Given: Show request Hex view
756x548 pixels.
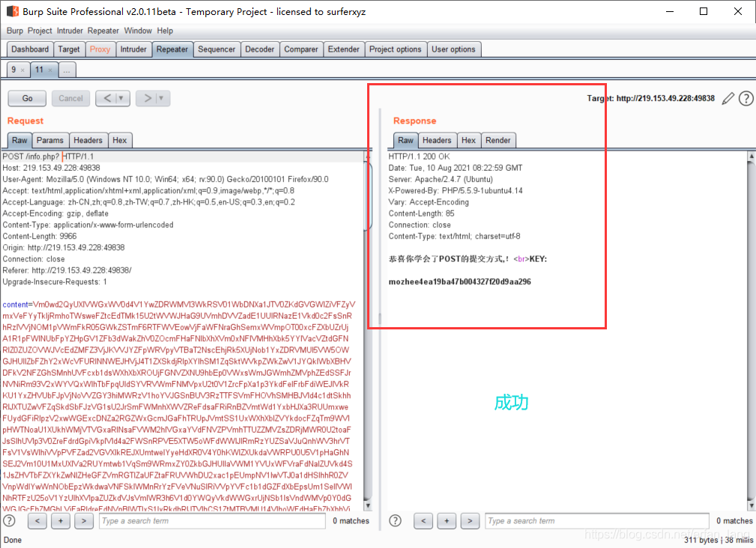Looking at the screenshot, I should (120, 140).
